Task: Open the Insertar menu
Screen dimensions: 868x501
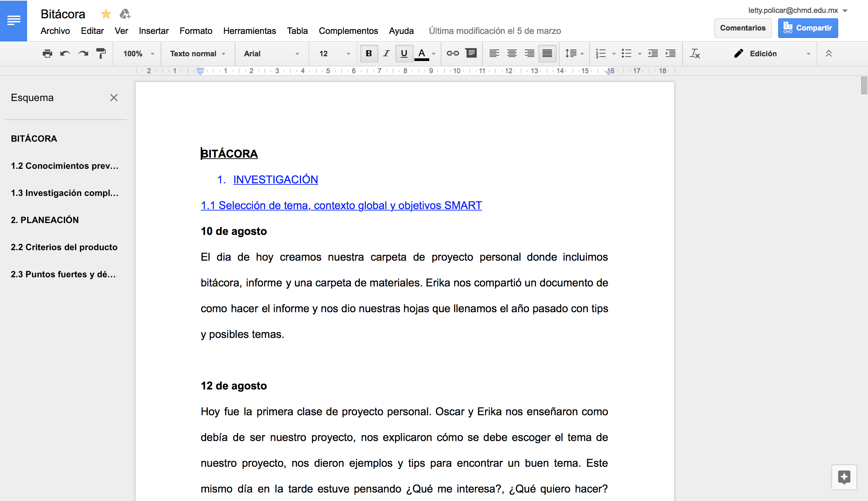Action: [154, 31]
